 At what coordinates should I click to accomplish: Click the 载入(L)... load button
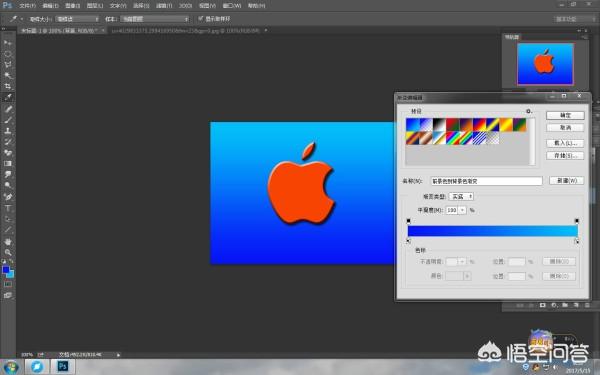point(565,143)
